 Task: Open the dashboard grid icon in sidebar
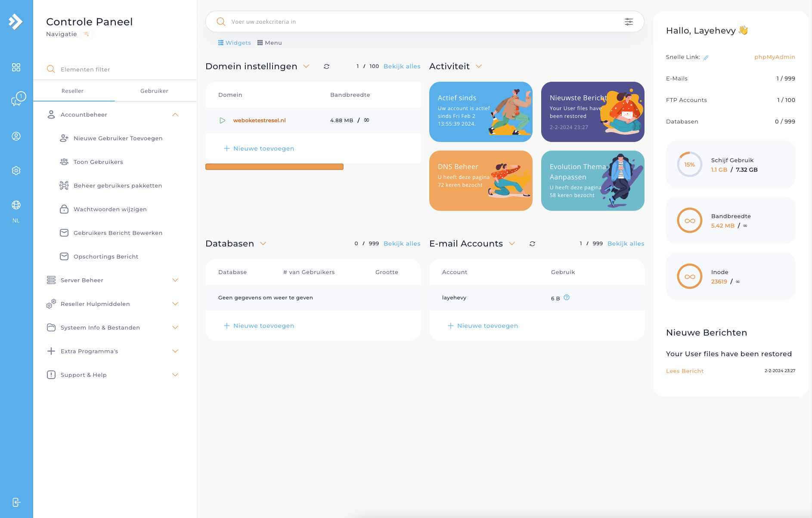pyautogui.click(x=16, y=67)
